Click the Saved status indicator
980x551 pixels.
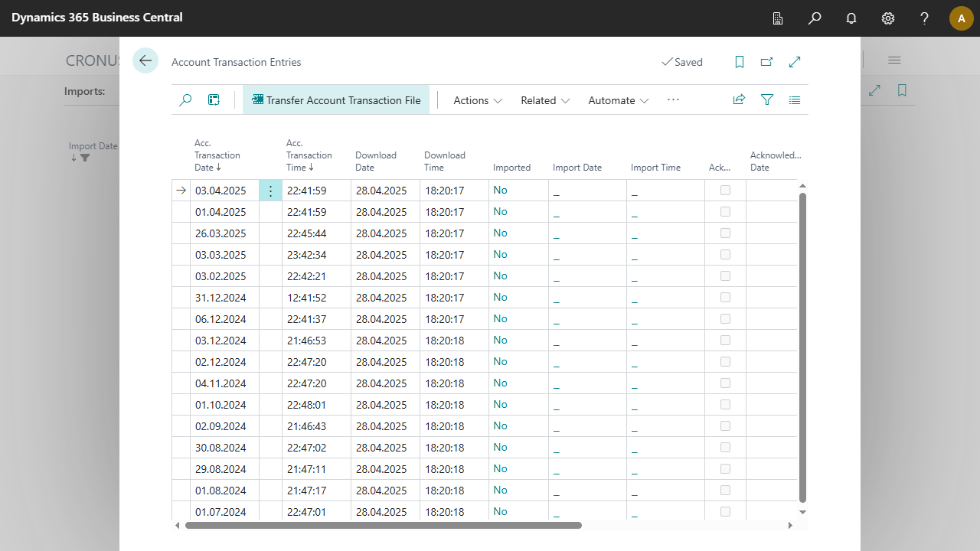pos(682,62)
